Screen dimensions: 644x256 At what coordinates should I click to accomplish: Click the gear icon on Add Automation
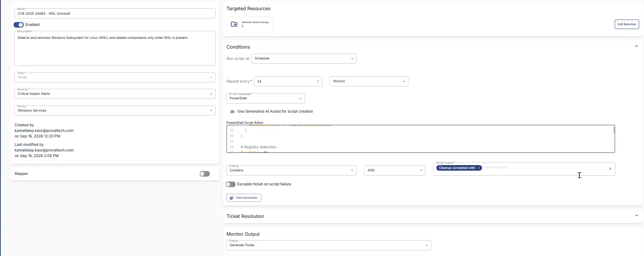click(232, 198)
